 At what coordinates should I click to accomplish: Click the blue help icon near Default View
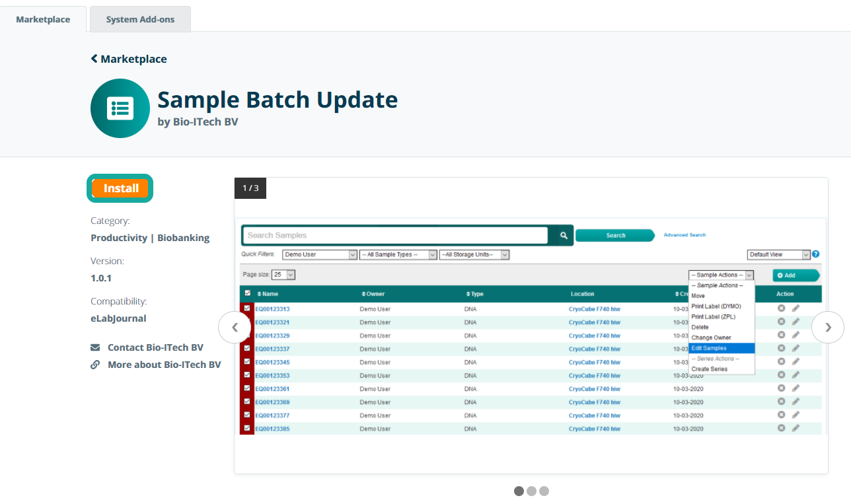(815, 254)
